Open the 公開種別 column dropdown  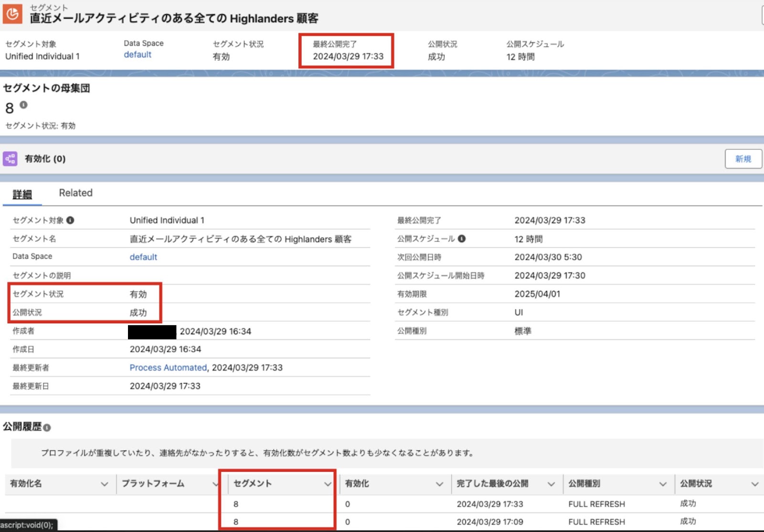pos(663,484)
